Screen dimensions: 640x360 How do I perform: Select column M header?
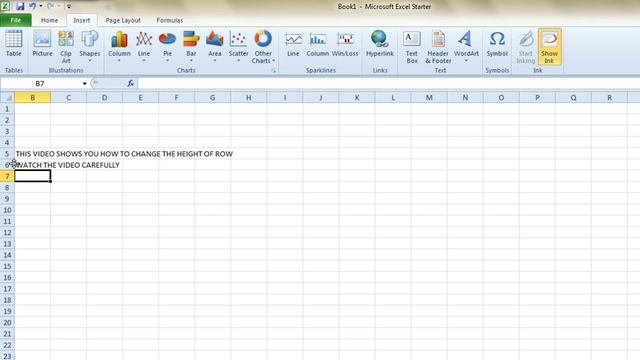[x=429, y=98]
